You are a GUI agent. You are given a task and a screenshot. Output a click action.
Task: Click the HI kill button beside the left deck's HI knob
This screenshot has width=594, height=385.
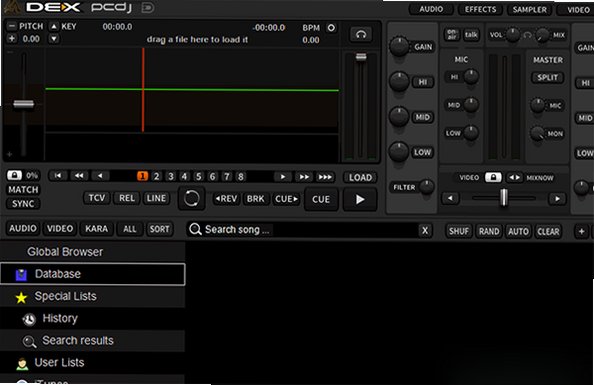point(423,82)
